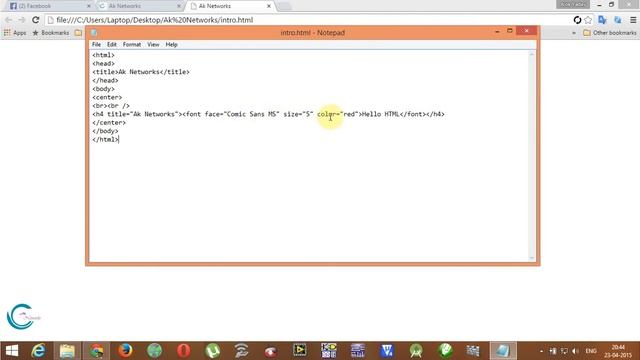Minimize the Notepad window
The width and height of the screenshot is (640, 360).
(497, 31)
